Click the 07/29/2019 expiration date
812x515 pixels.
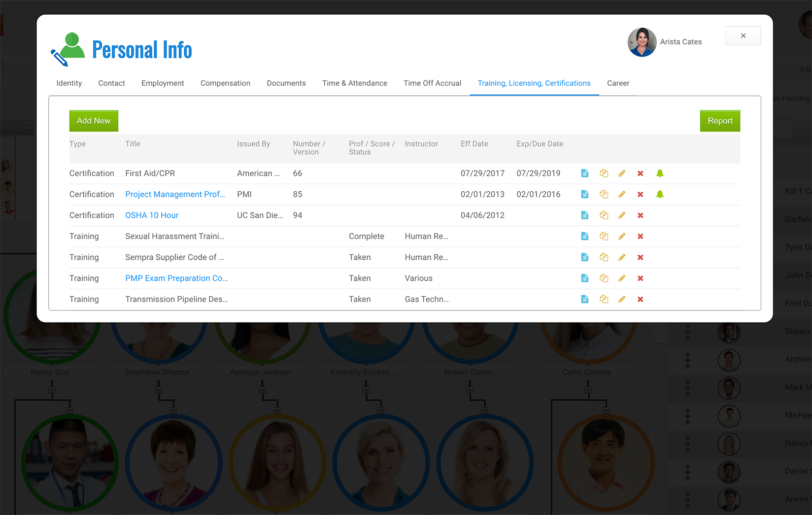[x=538, y=174]
